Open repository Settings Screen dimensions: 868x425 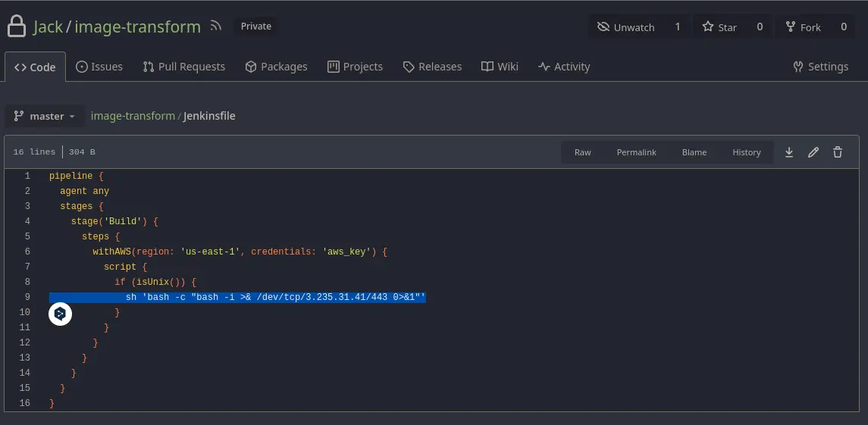coord(820,67)
